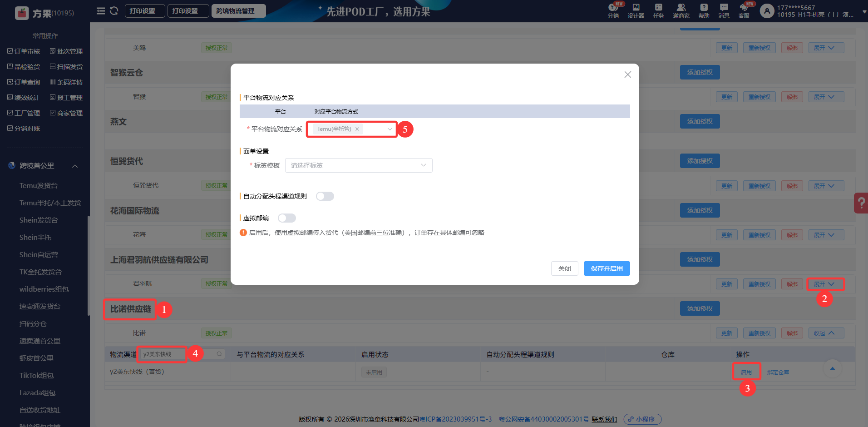Image resolution: width=868 pixels, height=427 pixels.
Task: Open 扫描发货 shortcut in sidebar
Action: (x=66, y=67)
